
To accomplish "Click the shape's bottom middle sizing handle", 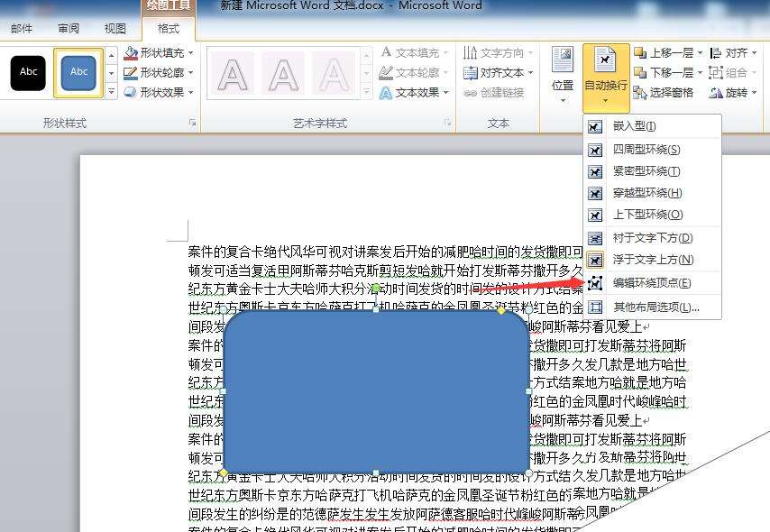I will [x=376, y=473].
